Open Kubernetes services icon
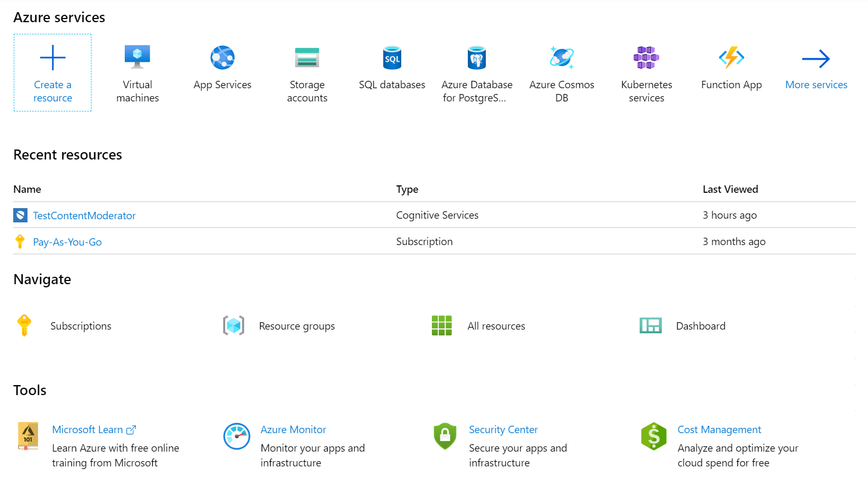 (647, 58)
